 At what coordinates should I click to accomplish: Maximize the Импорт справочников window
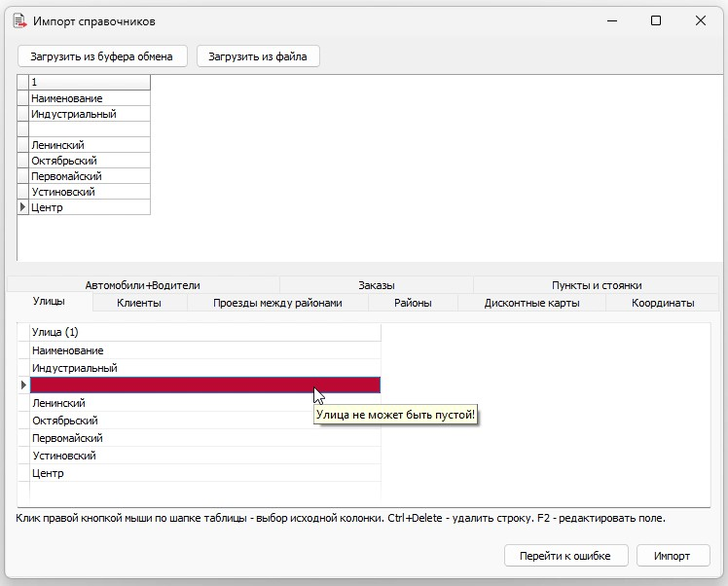656,20
